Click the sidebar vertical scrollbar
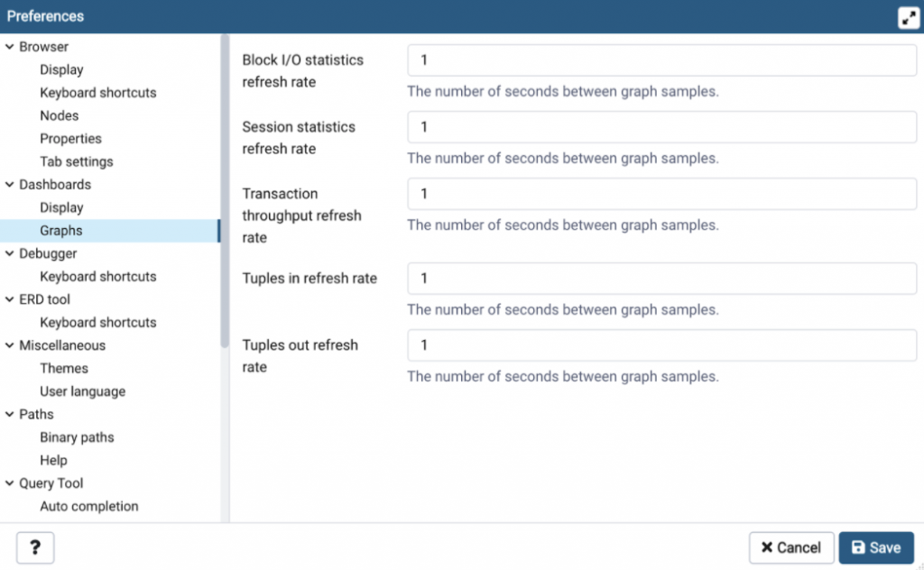This screenshot has height=570, width=924. 225,189
